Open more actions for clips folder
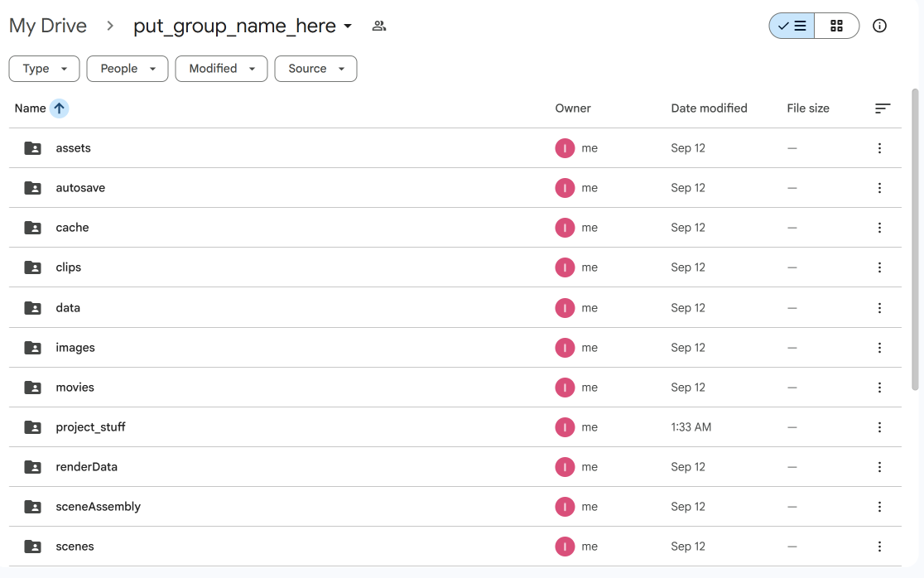 point(879,267)
